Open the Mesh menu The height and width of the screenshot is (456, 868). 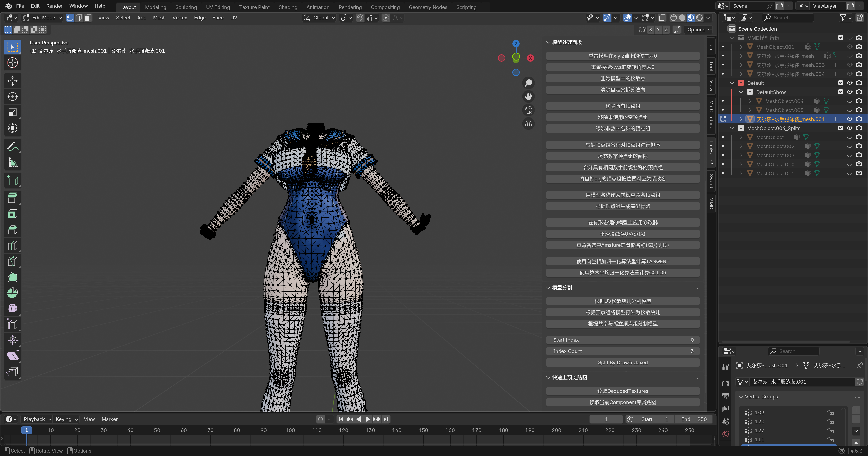(159, 18)
